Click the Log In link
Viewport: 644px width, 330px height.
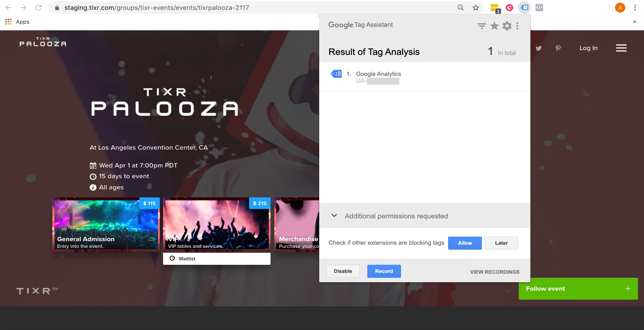pyautogui.click(x=589, y=48)
